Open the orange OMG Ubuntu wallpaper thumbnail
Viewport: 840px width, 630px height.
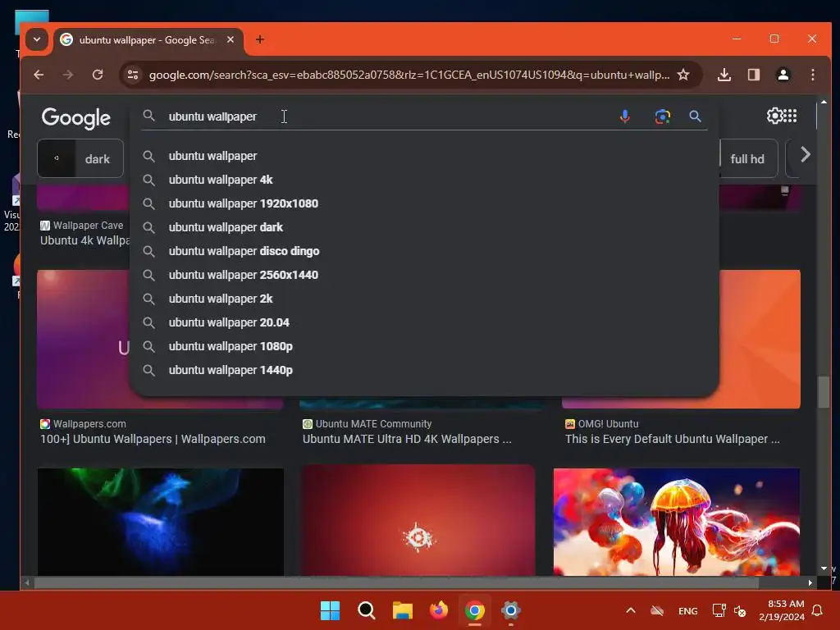pos(760,339)
